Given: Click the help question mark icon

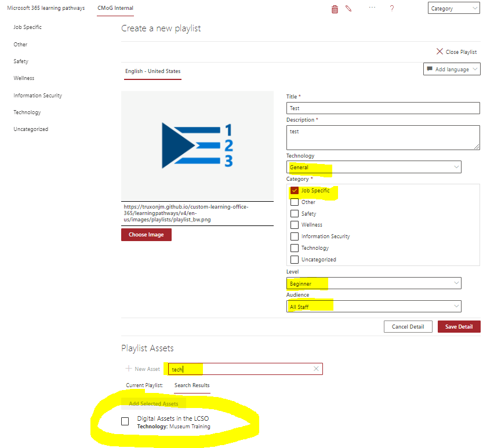Looking at the screenshot, I should 391,9.
